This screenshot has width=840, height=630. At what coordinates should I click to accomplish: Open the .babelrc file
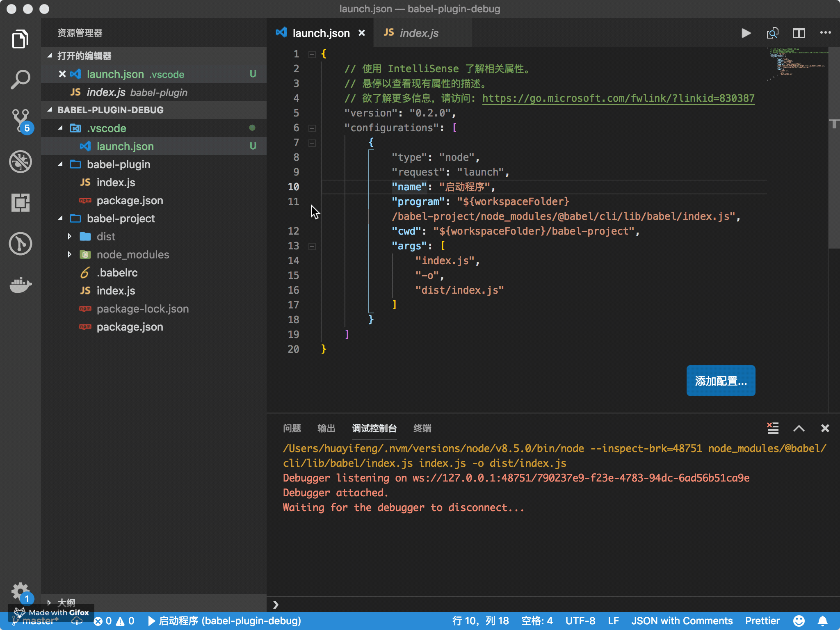point(154,272)
